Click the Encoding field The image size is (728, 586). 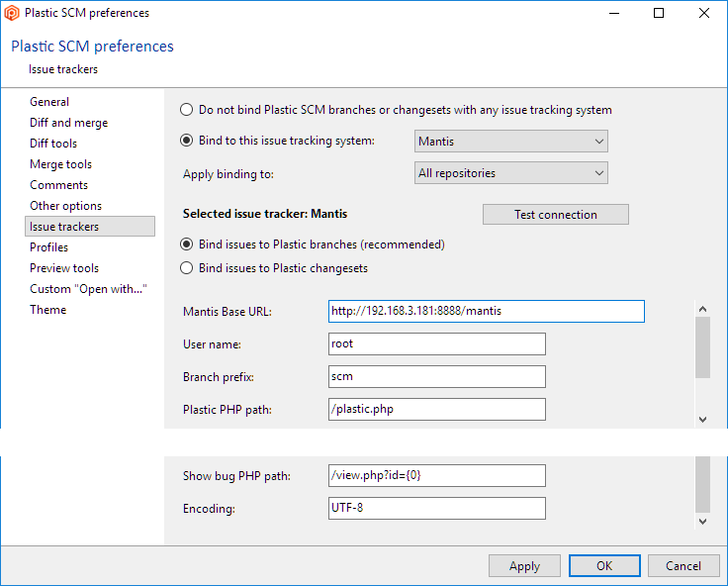click(x=437, y=509)
